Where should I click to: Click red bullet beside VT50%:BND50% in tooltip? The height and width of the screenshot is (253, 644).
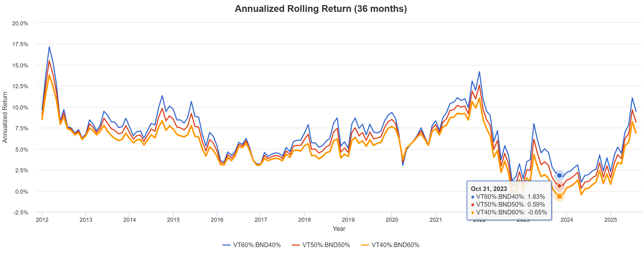coord(473,205)
